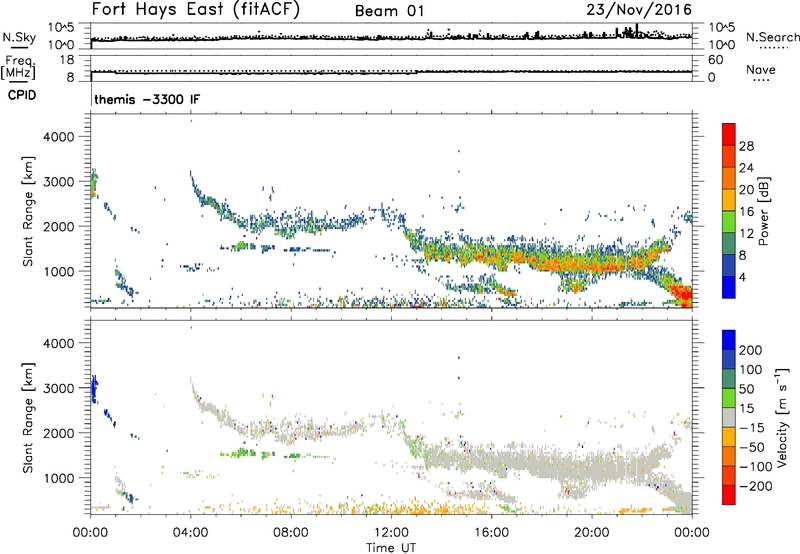Viewport: 800px width, 554px height.
Task: Click the 'themis -3300 IF' text
Action: [147, 99]
